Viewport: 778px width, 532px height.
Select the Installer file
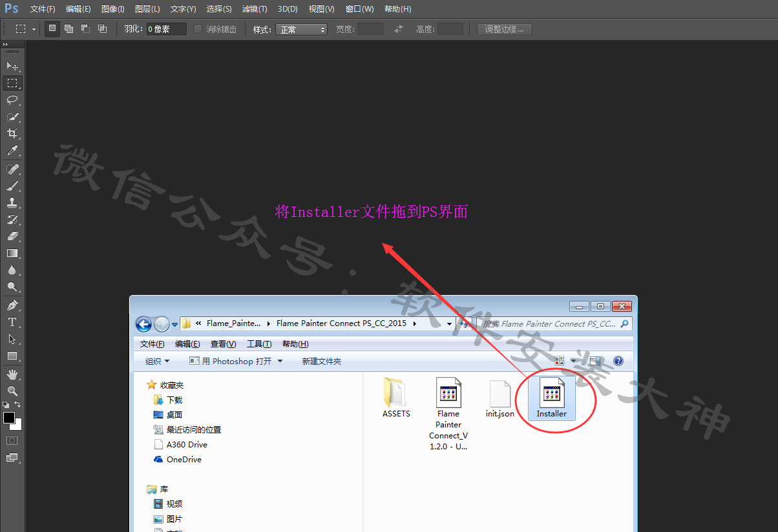coord(552,398)
